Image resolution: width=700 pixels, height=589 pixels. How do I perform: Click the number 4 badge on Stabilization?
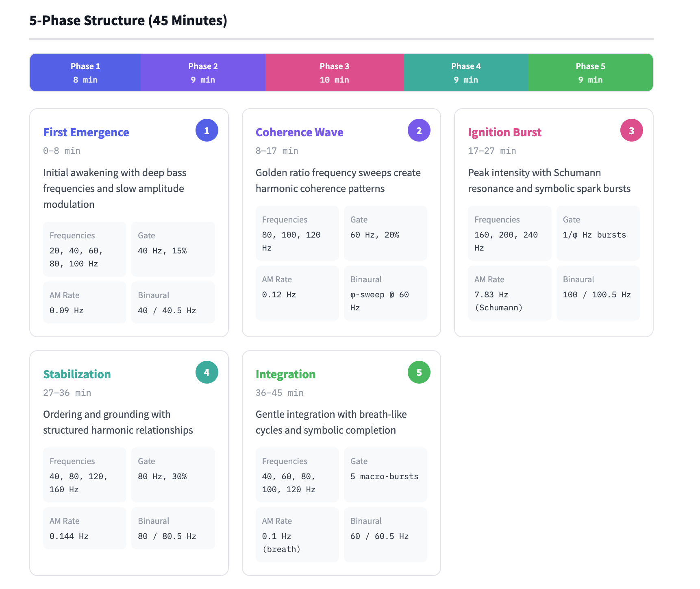(207, 372)
